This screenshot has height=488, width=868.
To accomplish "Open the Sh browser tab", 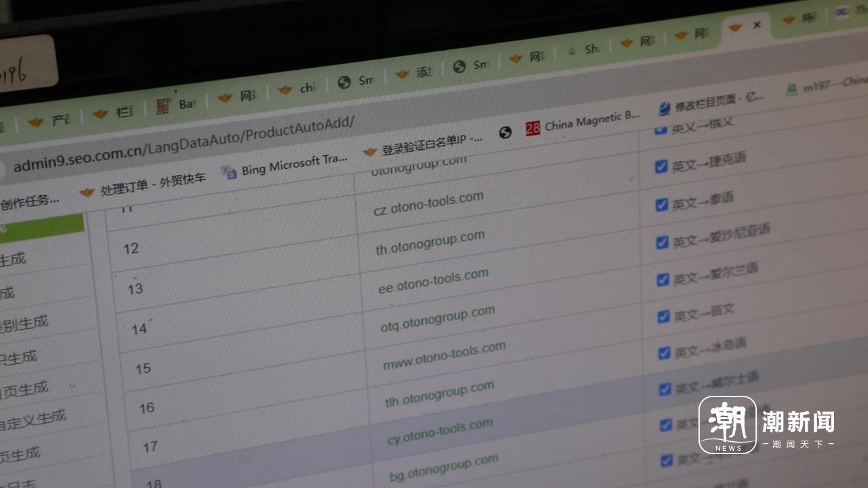I will pyautogui.click(x=583, y=49).
